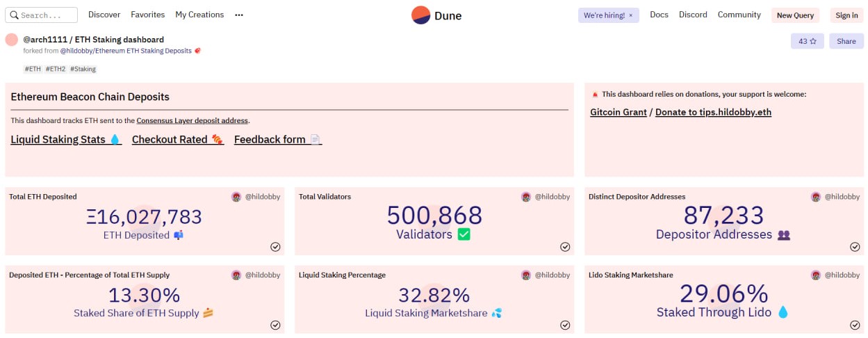Create a New Query

tap(796, 15)
